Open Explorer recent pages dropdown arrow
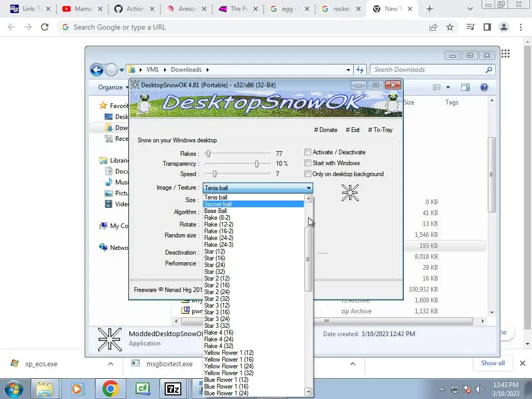This screenshot has width=532, height=399. point(122,70)
